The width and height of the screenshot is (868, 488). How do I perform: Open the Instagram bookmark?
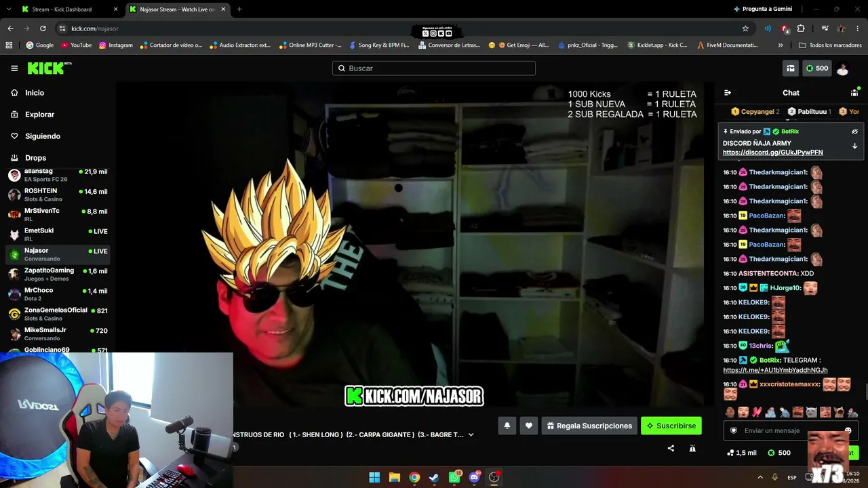point(116,45)
